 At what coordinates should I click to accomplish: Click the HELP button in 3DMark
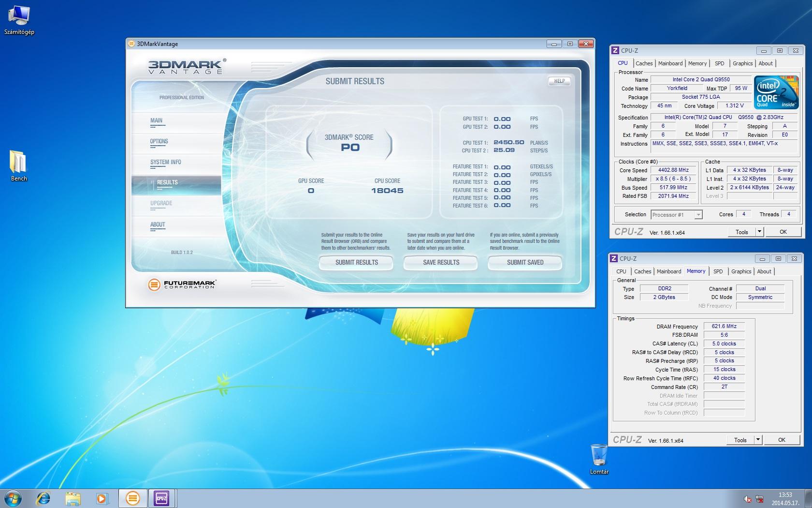(x=559, y=81)
